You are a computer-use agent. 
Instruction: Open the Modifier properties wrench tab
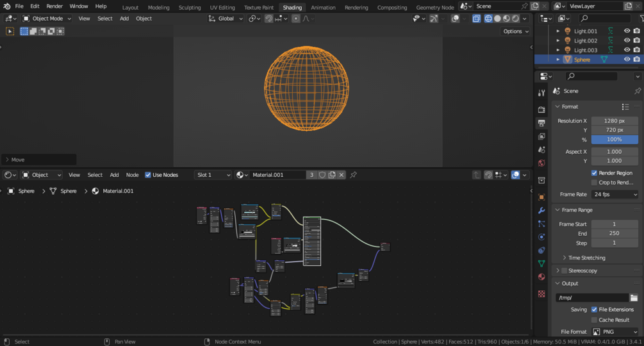[541, 210]
